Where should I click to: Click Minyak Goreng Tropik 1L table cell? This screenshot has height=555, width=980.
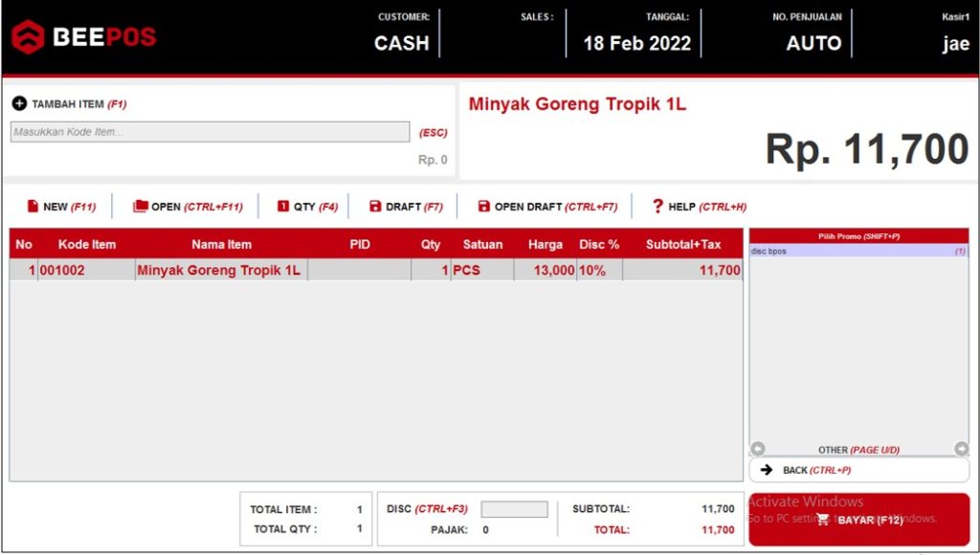click(x=221, y=270)
